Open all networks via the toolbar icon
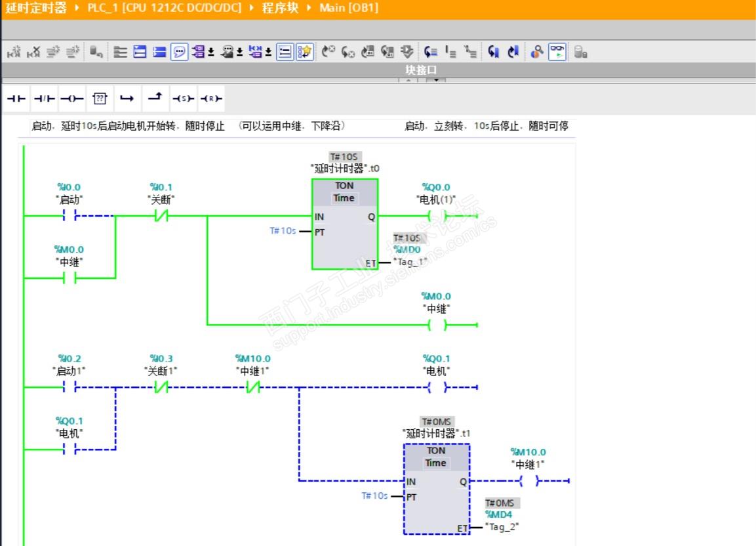This screenshot has width=756, height=546. (x=140, y=52)
